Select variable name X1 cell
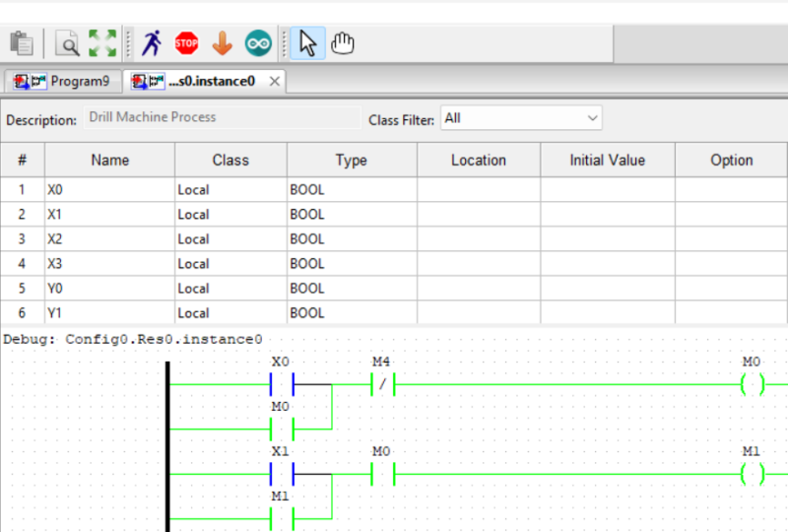The width and height of the screenshot is (788, 532). tap(110, 214)
